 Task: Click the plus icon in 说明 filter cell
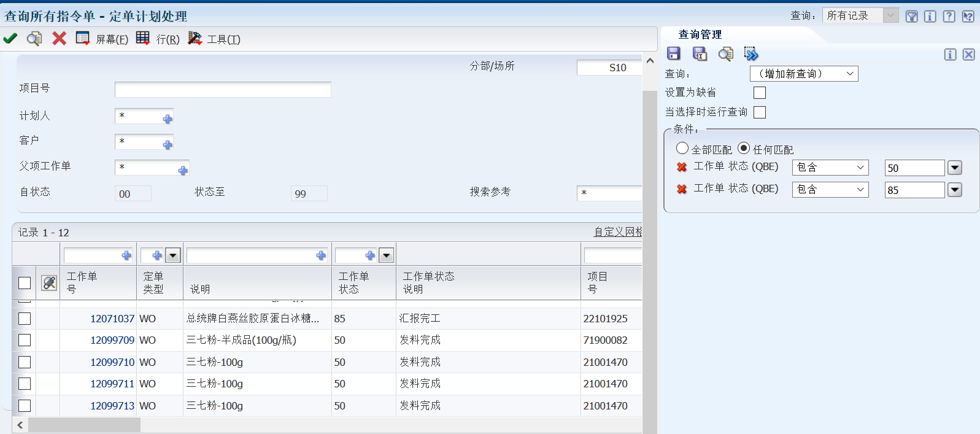coord(321,255)
